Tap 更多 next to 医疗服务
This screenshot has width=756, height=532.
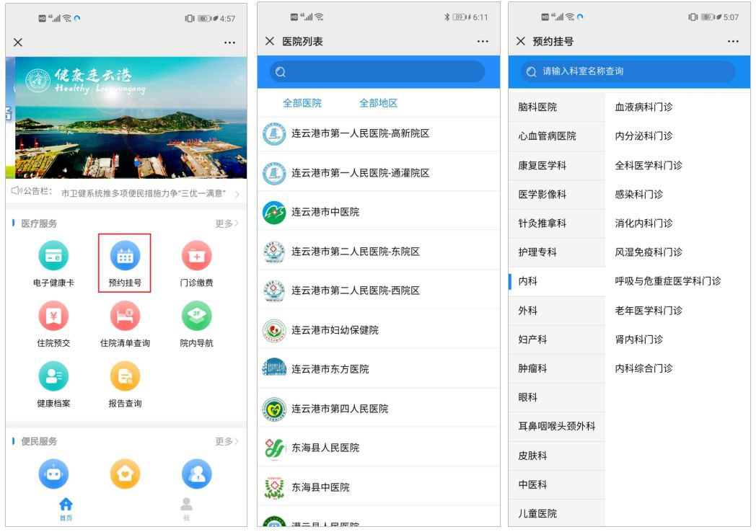tap(227, 223)
